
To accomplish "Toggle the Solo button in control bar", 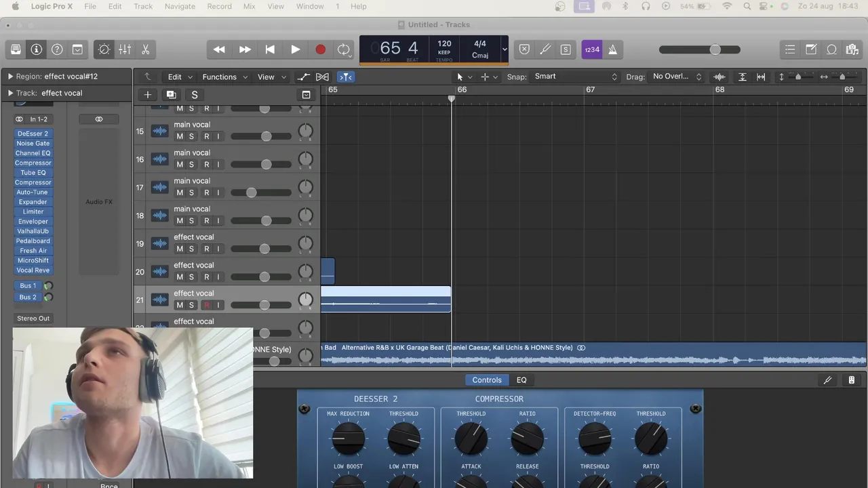I will coord(566,49).
